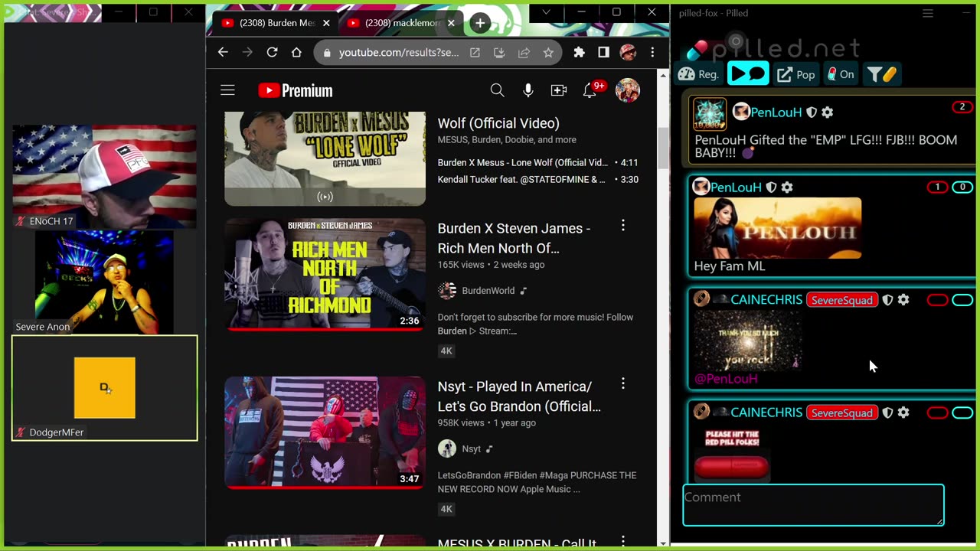Open Chrome three-dot menu
980x551 pixels.
pos(652,52)
